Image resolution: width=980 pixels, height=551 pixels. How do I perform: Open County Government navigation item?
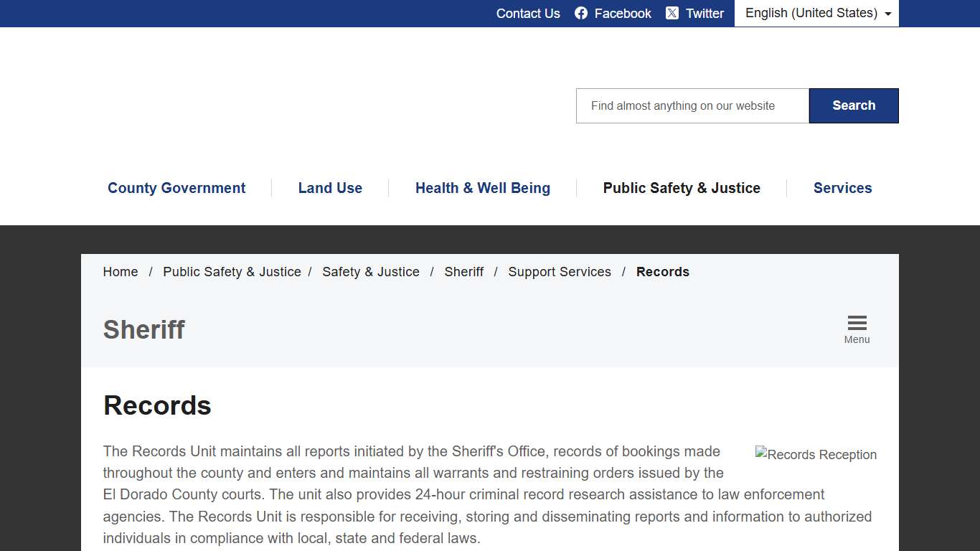tap(176, 188)
